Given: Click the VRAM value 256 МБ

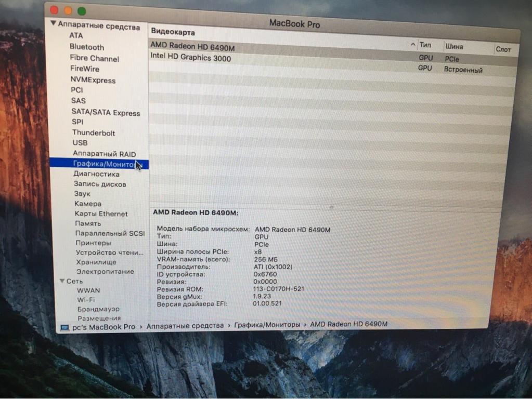Looking at the screenshot, I should pyautogui.click(x=266, y=259).
